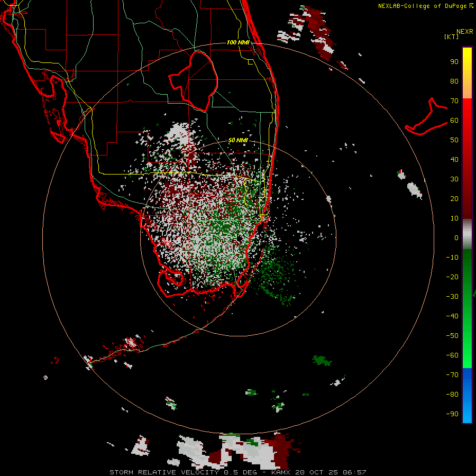This screenshot has width=476, height=476.
Task: Pick the blue band at the color bar bottom
Action: point(467,396)
